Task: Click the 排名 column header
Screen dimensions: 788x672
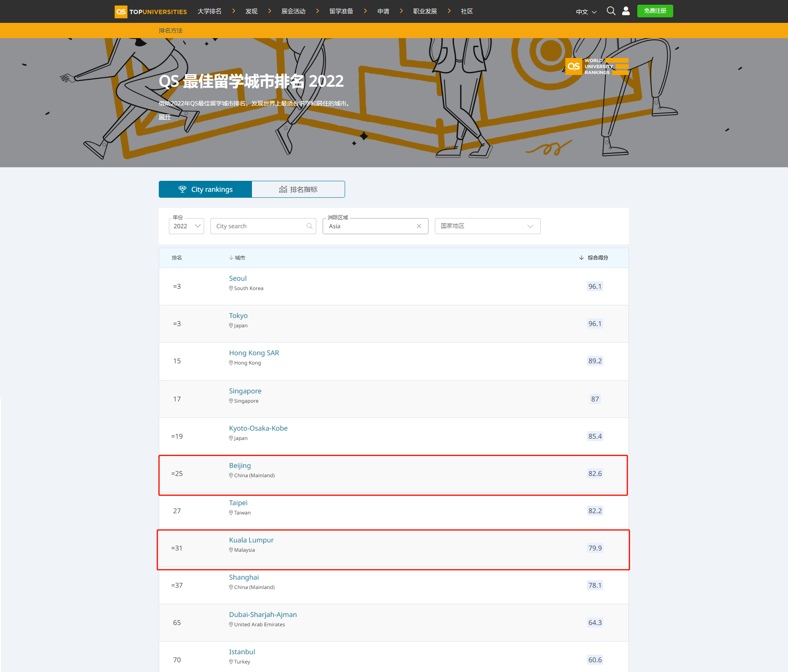Action: (177, 257)
